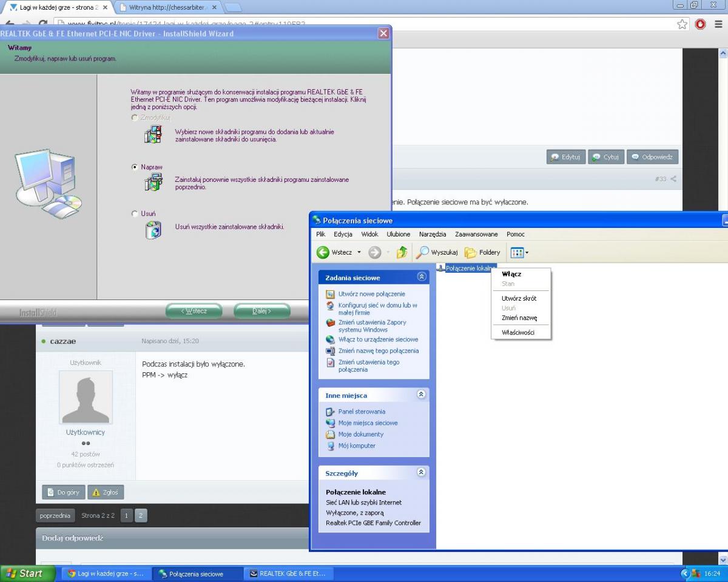Click the share icon beside post #33
Screen dimensions: 728x582
tap(673, 179)
